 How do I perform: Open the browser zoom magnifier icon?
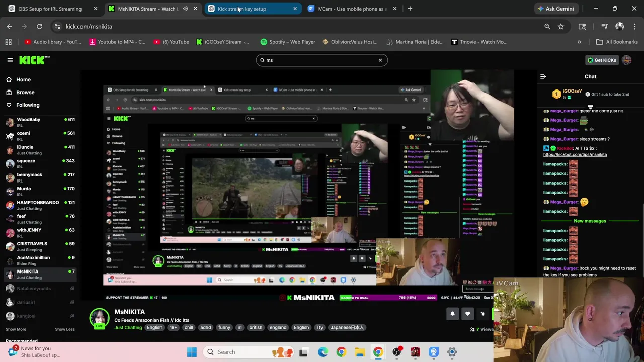click(x=547, y=26)
